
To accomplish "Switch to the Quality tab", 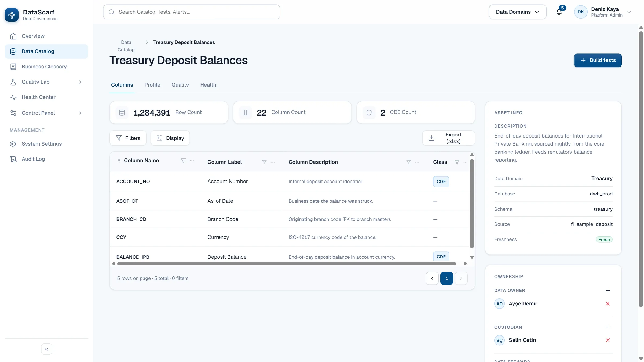I will tap(180, 85).
